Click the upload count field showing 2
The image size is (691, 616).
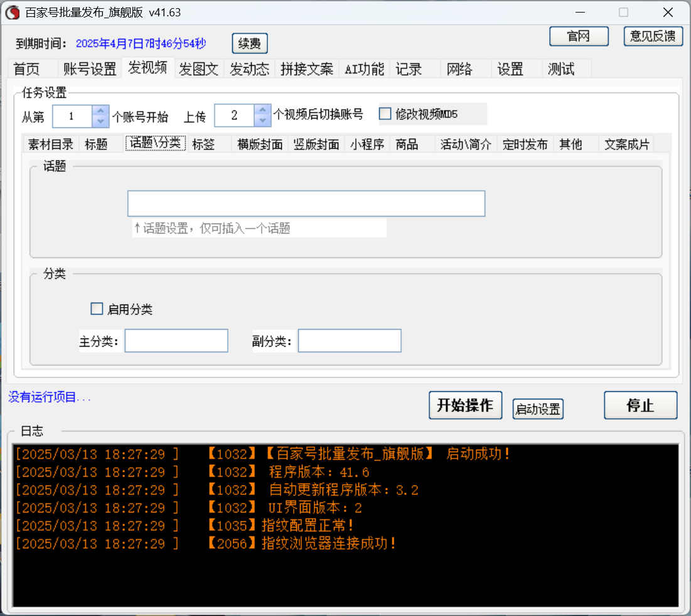pyautogui.click(x=235, y=116)
